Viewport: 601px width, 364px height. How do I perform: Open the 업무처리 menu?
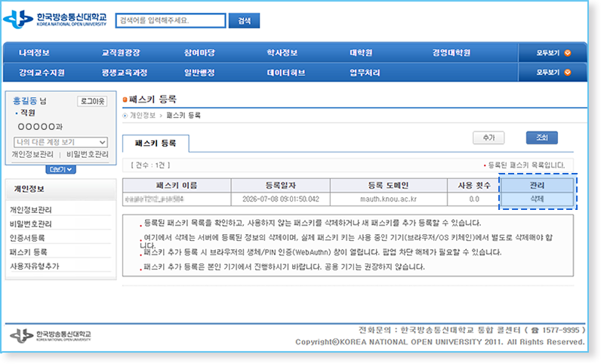[x=365, y=72]
